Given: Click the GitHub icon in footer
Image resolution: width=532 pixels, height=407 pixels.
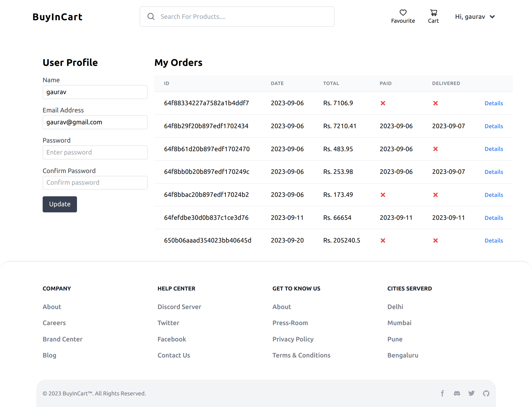Looking at the screenshot, I should 486,393.
